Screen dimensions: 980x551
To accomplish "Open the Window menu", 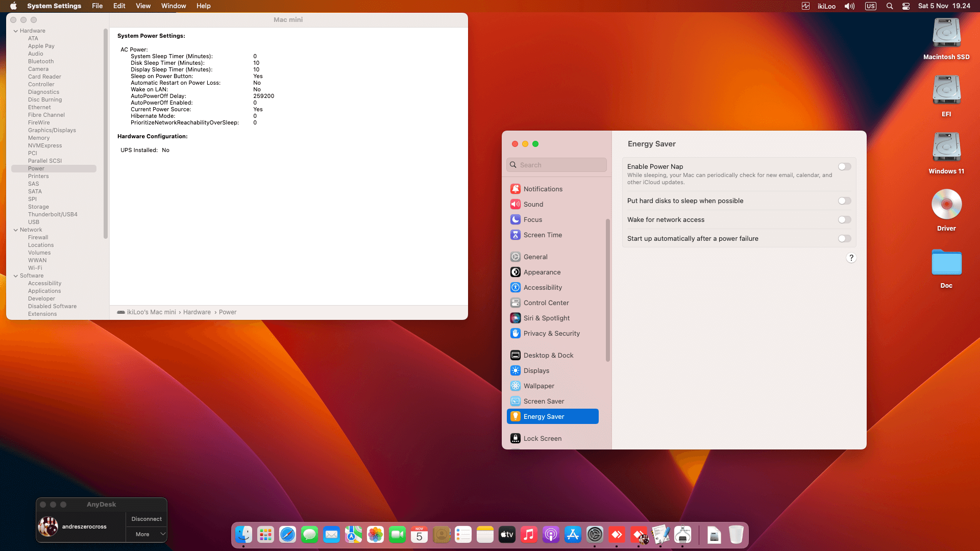I will click(x=174, y=6).
